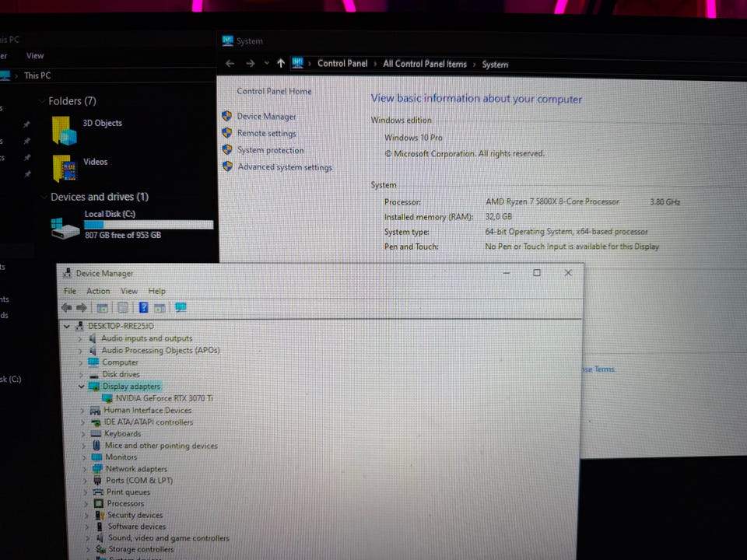This screenshot has height=560, width=747.
Task: Expand the Ports (COM & LPT) branch
Action: pos(86,481)
